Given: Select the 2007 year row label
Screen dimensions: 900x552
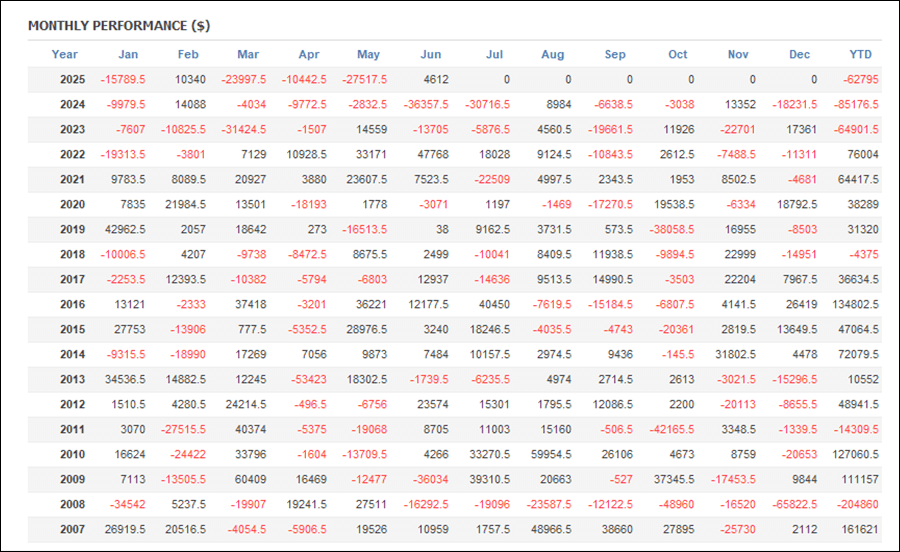Looking at the screenshot, I should coord(72,529).
